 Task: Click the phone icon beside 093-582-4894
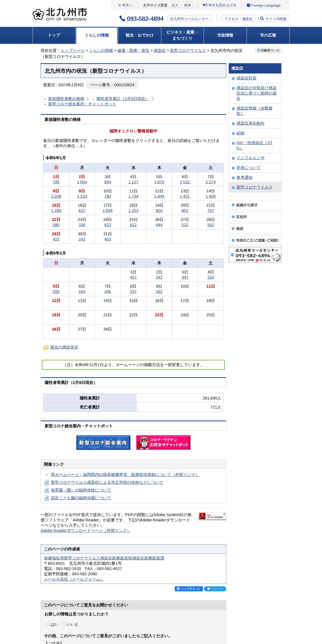point(122,19)
